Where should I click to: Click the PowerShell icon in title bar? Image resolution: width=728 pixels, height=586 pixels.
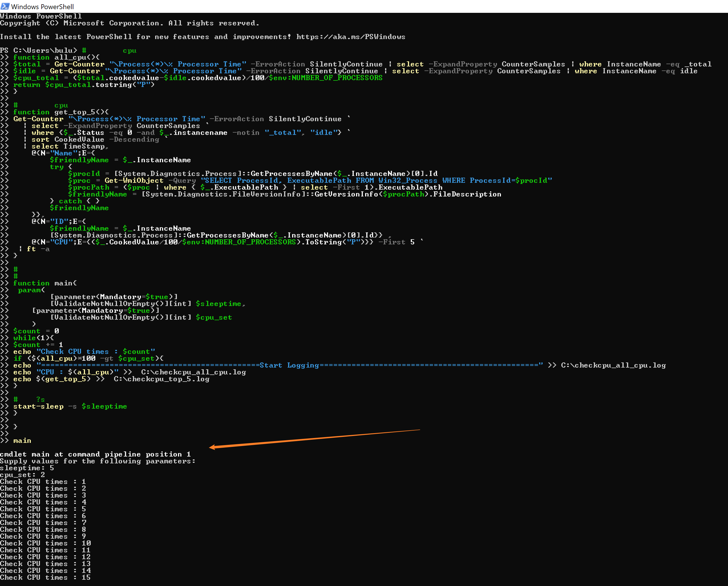coord(5,6)
